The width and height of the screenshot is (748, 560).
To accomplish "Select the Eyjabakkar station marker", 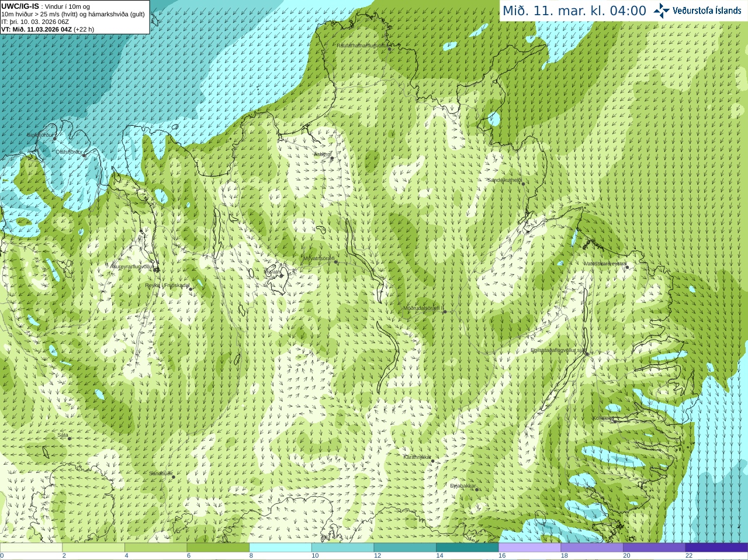I will click(x=477, y=489).
